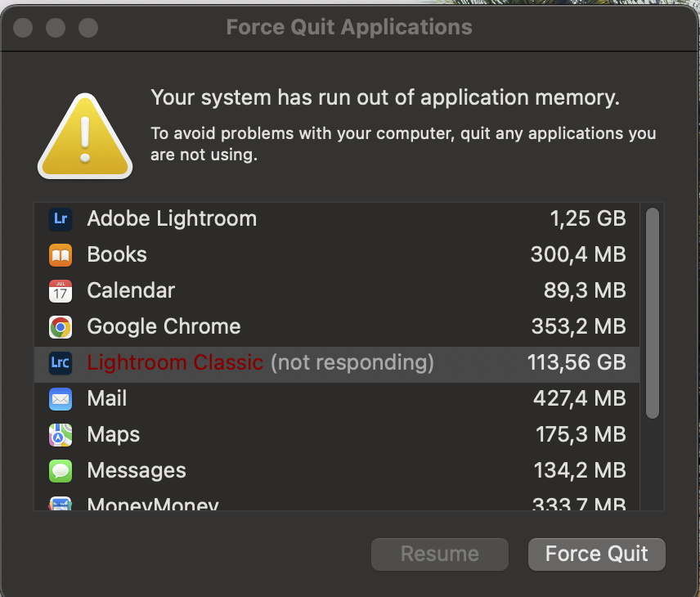Viewport: 700px width, 597px height.
Task: Select the MoneyMoney row in list
Action: [153, 504]
